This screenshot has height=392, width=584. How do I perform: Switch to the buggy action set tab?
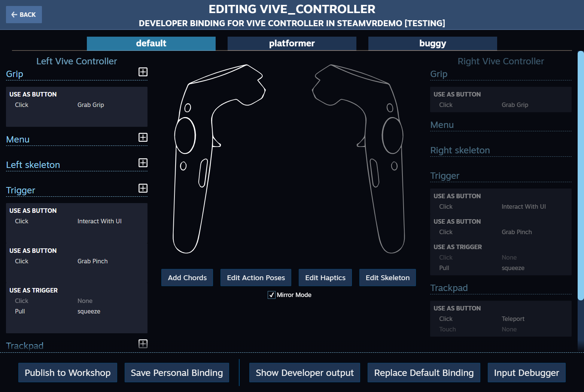[433, 43]
